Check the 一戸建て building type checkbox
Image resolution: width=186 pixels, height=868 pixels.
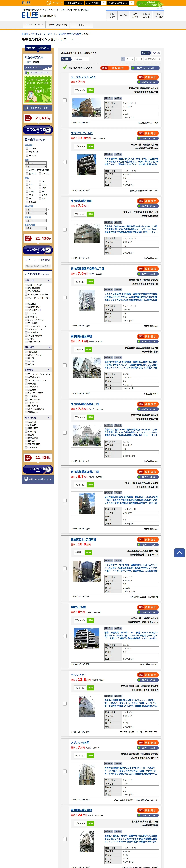(x=27, y=155)
